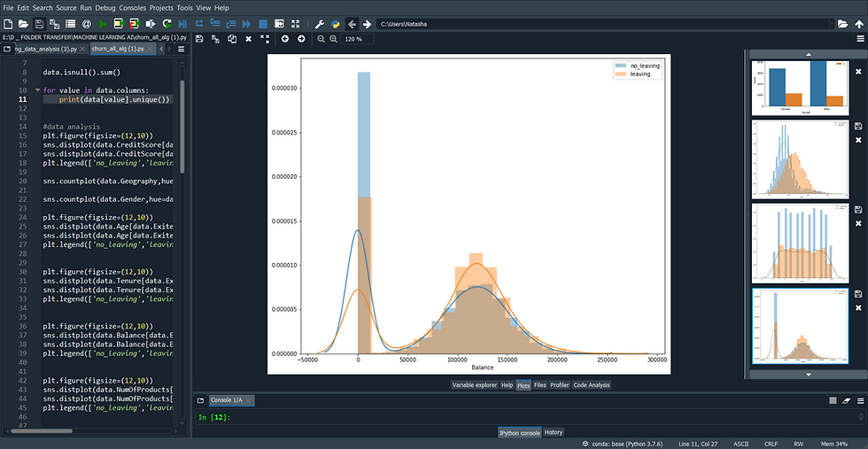Open the Debug menu

click(x=105, y=8)
